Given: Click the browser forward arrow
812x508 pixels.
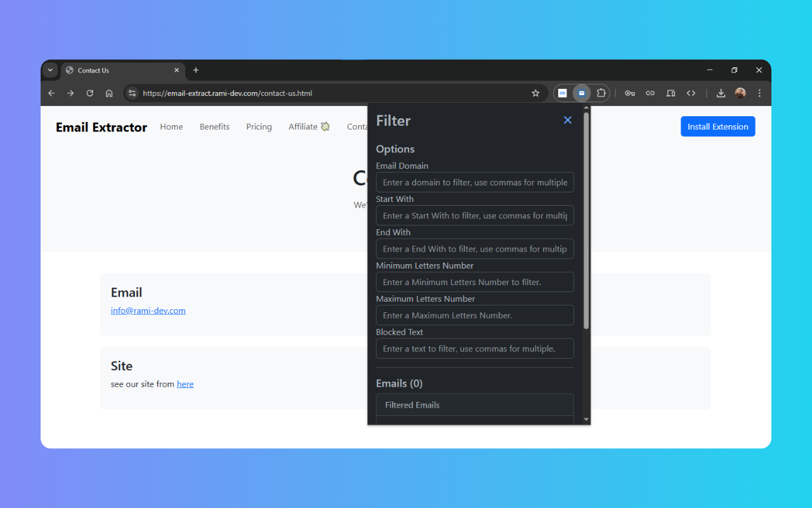Looking at the screenshot, I should [x=70, y=93].
